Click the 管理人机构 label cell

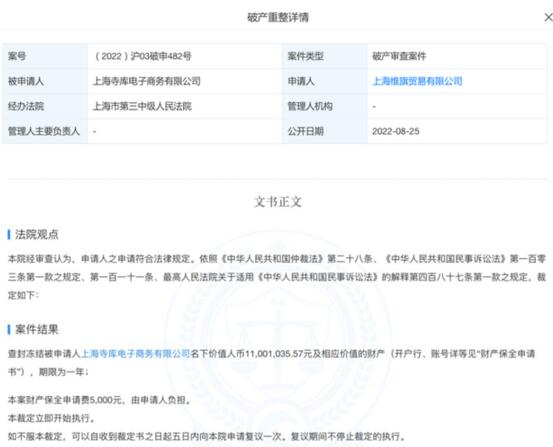click(325, 106)
